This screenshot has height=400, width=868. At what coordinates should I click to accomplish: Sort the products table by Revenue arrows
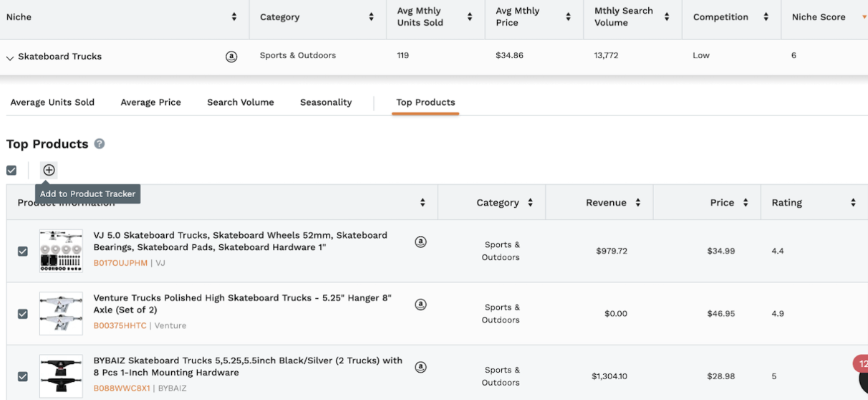click(x=637, y=203)
